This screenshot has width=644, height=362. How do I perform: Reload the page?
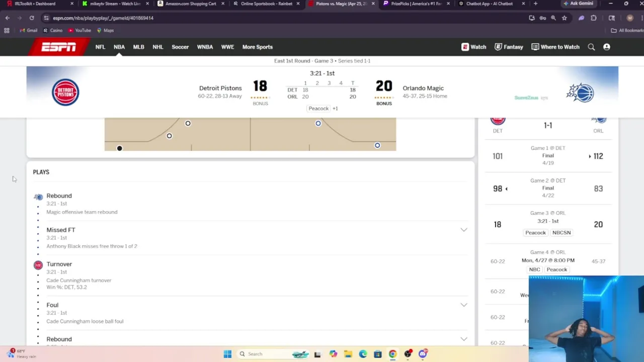[32, 18]
